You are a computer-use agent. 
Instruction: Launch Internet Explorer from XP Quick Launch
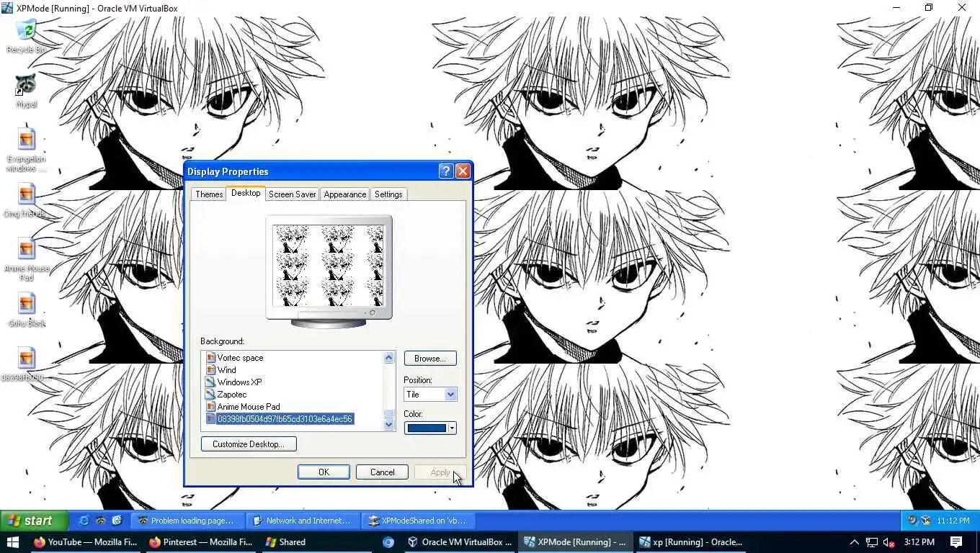[x=84, y=521]
